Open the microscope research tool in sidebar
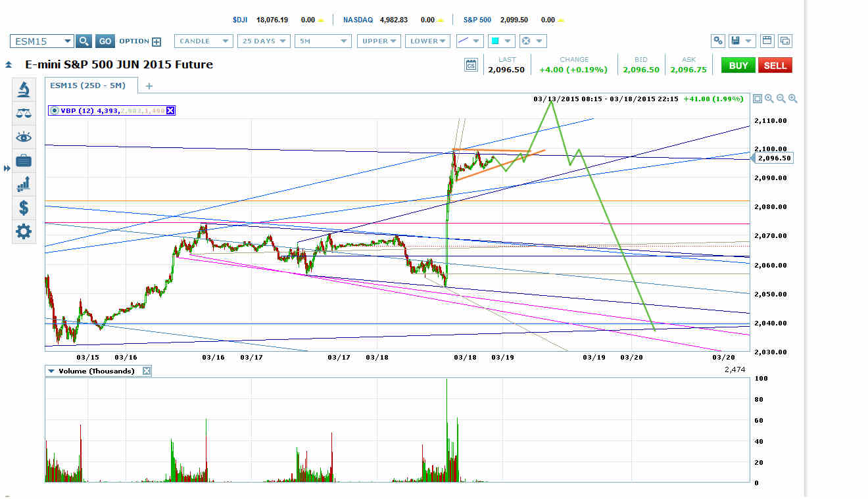This screenshot has width=868, height=499. tap(24, 89)
